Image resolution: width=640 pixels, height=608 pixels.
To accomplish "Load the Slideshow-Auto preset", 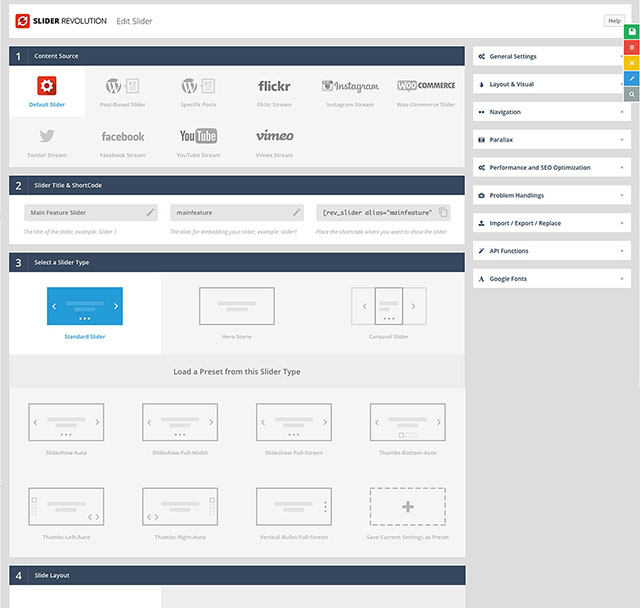I will [66, 428].
